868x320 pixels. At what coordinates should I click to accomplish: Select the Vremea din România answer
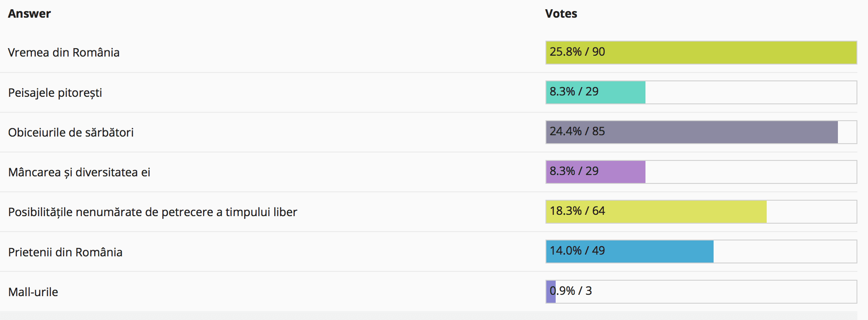pos(64,53)
